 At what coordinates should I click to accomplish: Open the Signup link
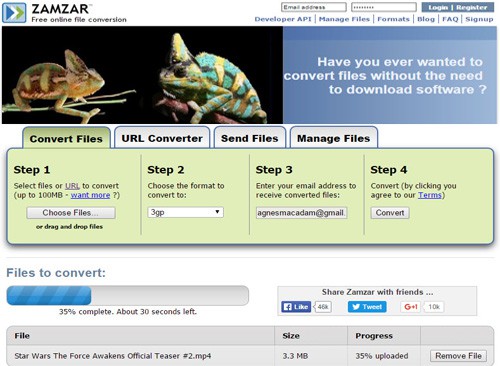[479, 19]
